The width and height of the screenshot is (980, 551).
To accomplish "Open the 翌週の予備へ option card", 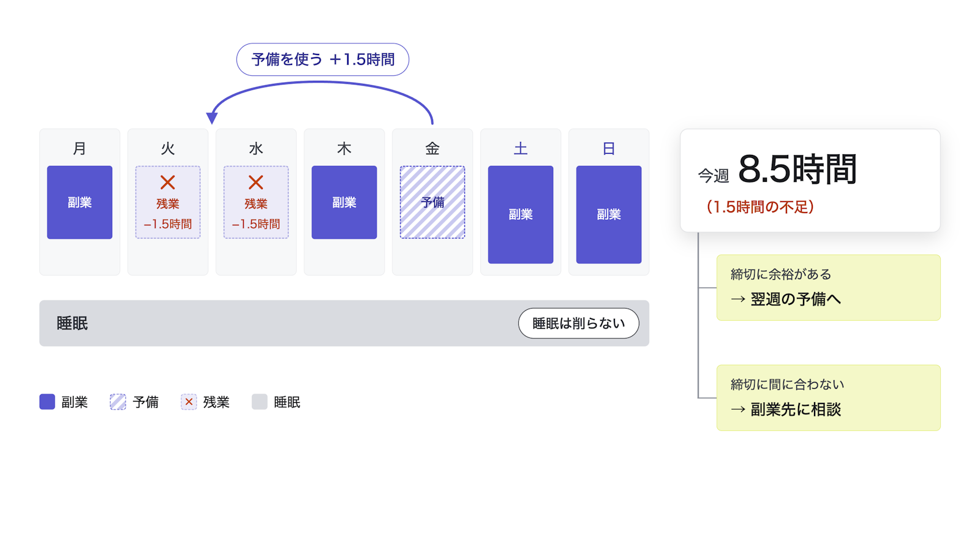I will click(829, 288).
